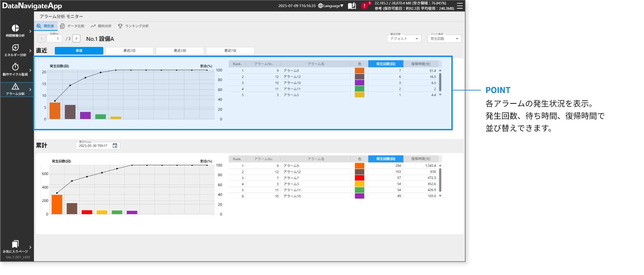Click the アラーム分析 warning triangle icon
Image resolution: width=644 pixels, height=275 pixels.
15,87
